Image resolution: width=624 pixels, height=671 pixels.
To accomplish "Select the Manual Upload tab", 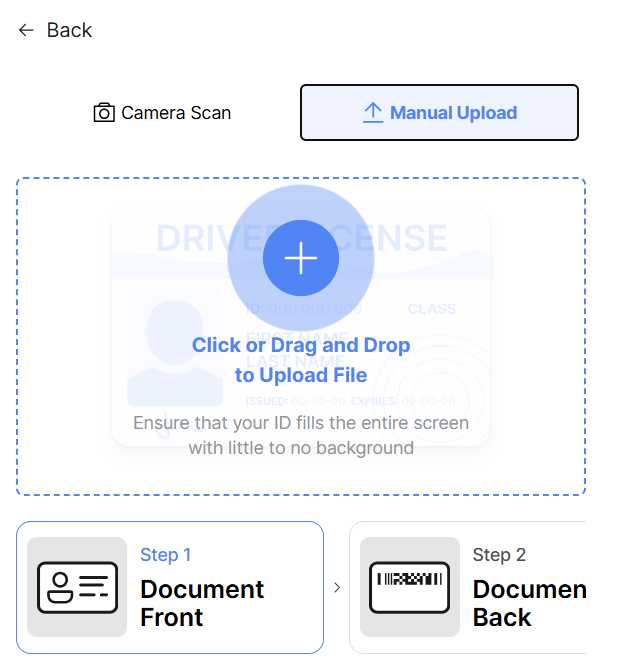I will [439, 113].
